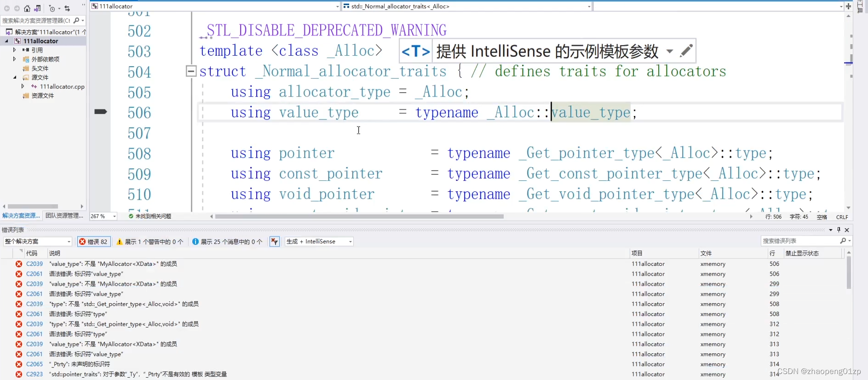
Task: Switch to the 解决方案资源 tab
Action: click(x=21, y=215)
